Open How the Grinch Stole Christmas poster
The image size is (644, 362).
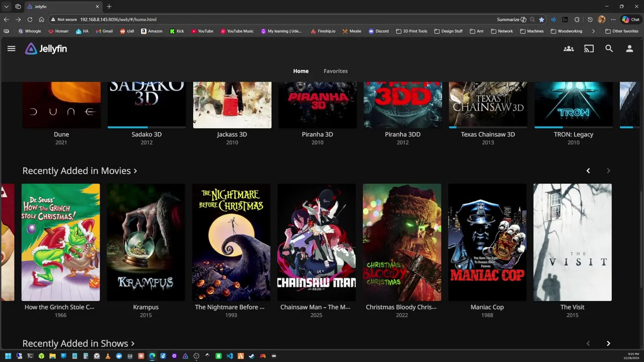coord(60,242)
